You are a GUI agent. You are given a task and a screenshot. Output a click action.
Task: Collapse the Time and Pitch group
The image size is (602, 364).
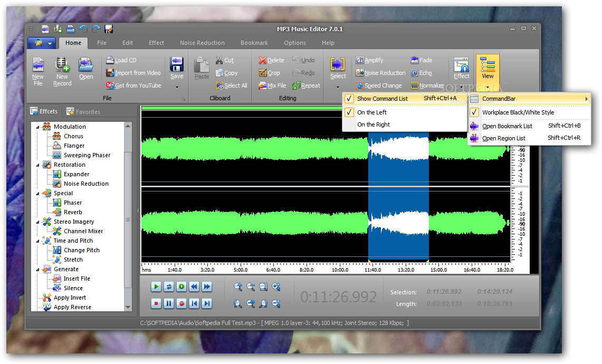coord(37,241)
